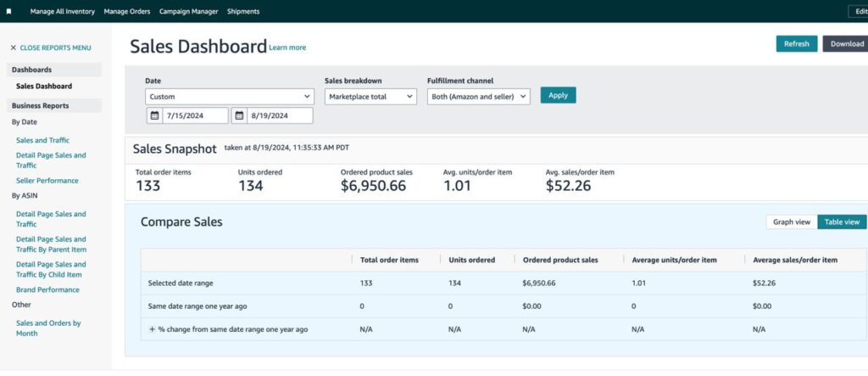This screenshot has height=376, width=868.
Task: Expand the % change row plus icon
Action: pyautogui.click(x=153, y=329)
